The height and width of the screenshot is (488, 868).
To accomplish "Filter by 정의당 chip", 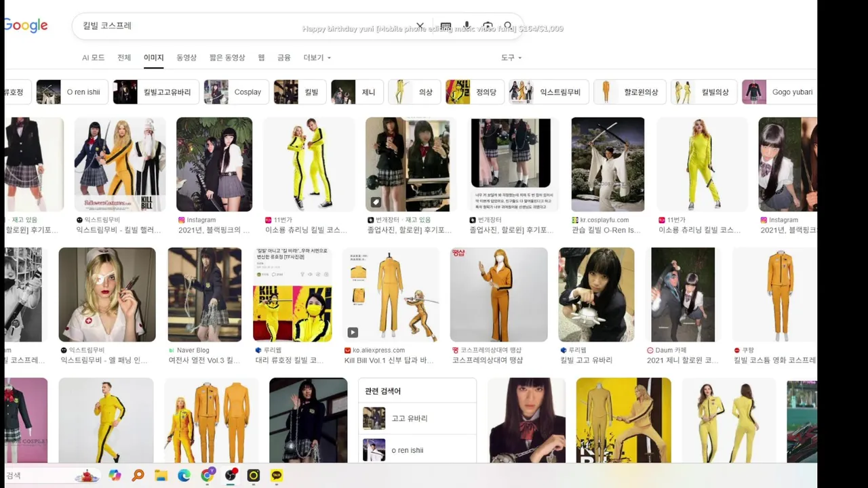I will (475, 91).
